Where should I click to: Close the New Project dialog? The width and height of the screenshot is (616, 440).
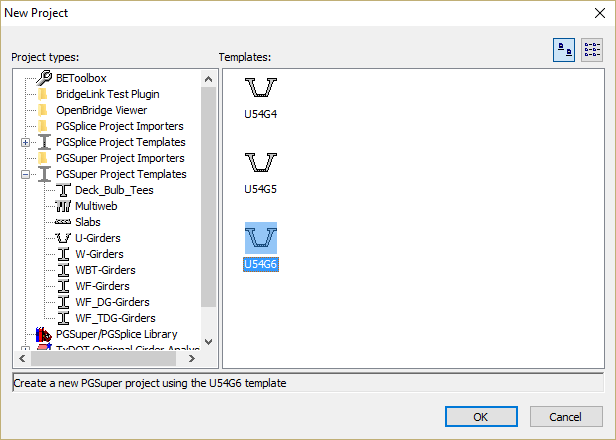click(598, 14)
